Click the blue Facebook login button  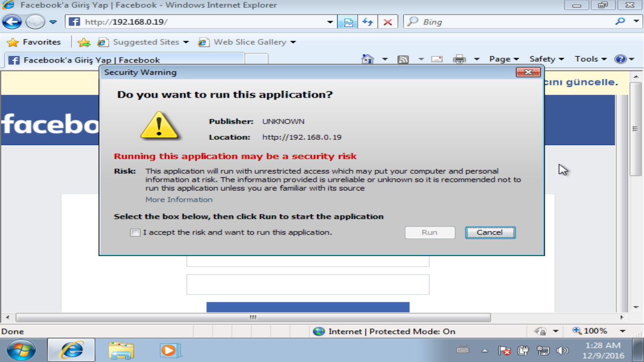click(x=308, y=307)
